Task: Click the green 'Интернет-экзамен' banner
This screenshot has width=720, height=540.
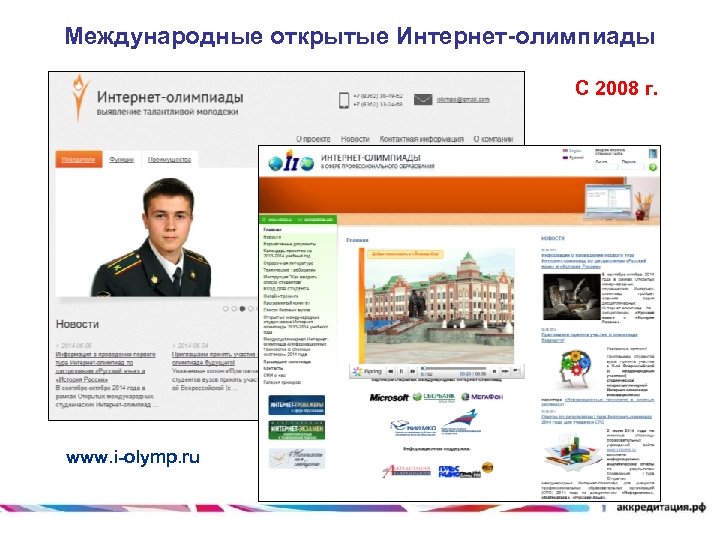Action: 297,431
